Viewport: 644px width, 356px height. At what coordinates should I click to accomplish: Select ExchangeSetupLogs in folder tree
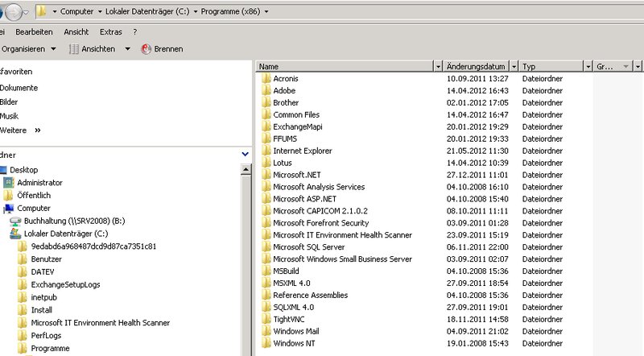click(x=65, y=284)
